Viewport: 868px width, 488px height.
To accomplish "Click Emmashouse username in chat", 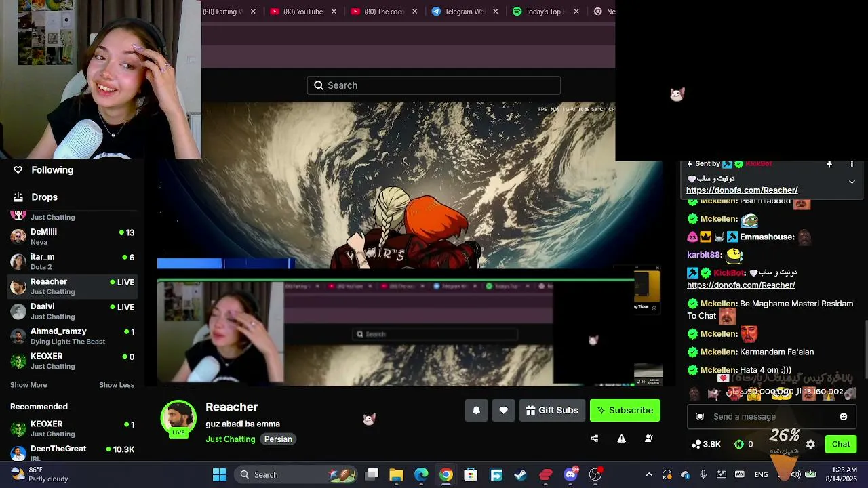I will coord(767,237).
